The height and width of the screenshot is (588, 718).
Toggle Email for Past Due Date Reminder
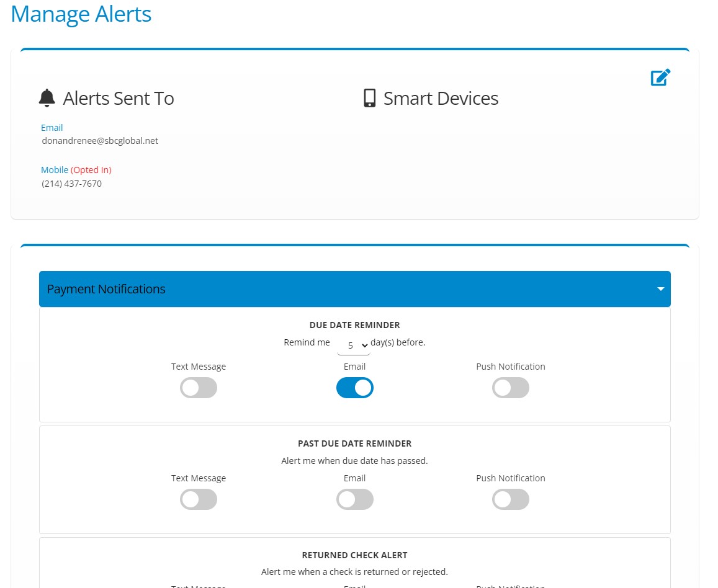[355, 499]
